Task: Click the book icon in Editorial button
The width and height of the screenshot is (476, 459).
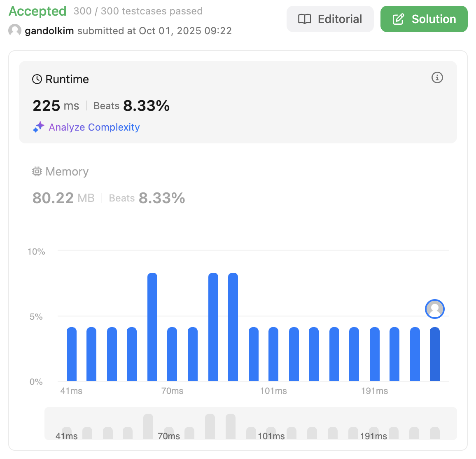Action: (x=304, y=19)
